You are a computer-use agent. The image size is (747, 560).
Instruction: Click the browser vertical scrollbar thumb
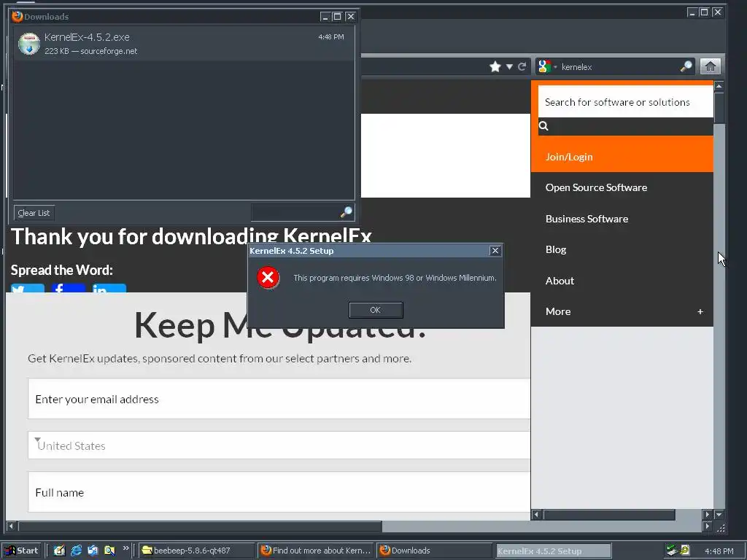pos(719,108)
